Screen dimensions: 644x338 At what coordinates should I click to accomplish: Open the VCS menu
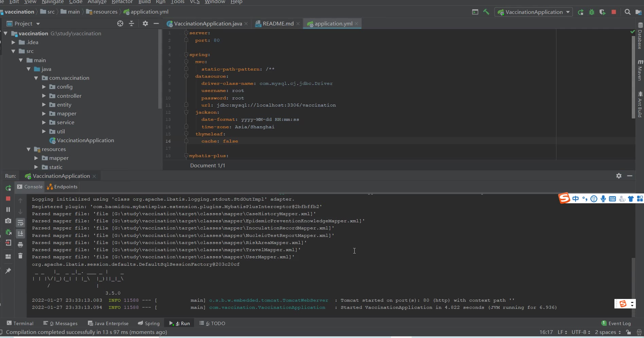(x=195, y=2)
